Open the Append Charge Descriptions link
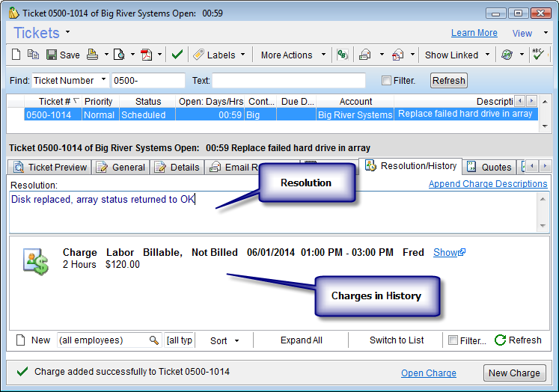Screen dimensions: 559x392 click(x=488, y=184)
